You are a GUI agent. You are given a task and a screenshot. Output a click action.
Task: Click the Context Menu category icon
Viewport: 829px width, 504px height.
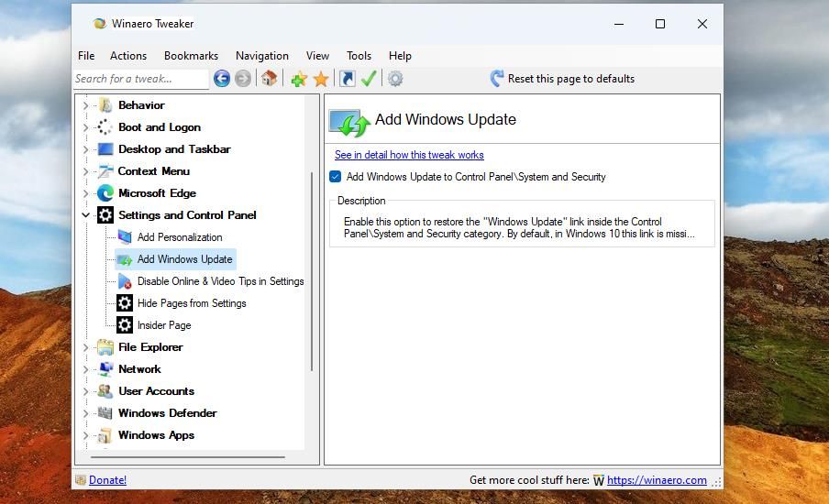105,171
